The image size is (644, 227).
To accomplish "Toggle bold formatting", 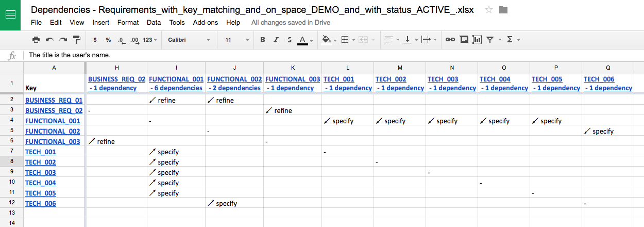I will tap(263, 40).
